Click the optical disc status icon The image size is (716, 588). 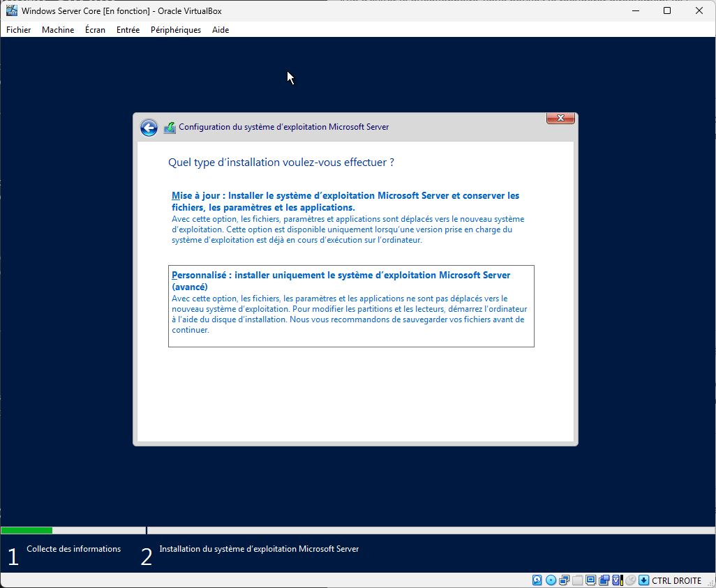click(551, 580)
